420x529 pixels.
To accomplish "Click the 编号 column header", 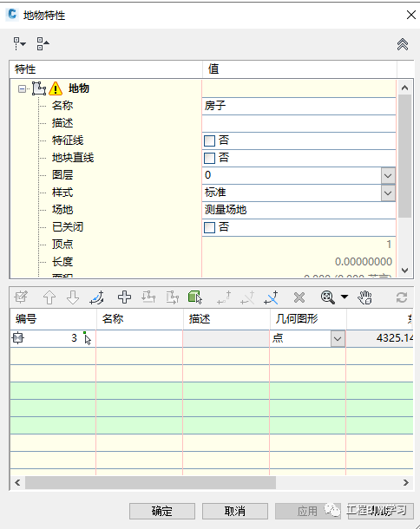I will (53, 319).
